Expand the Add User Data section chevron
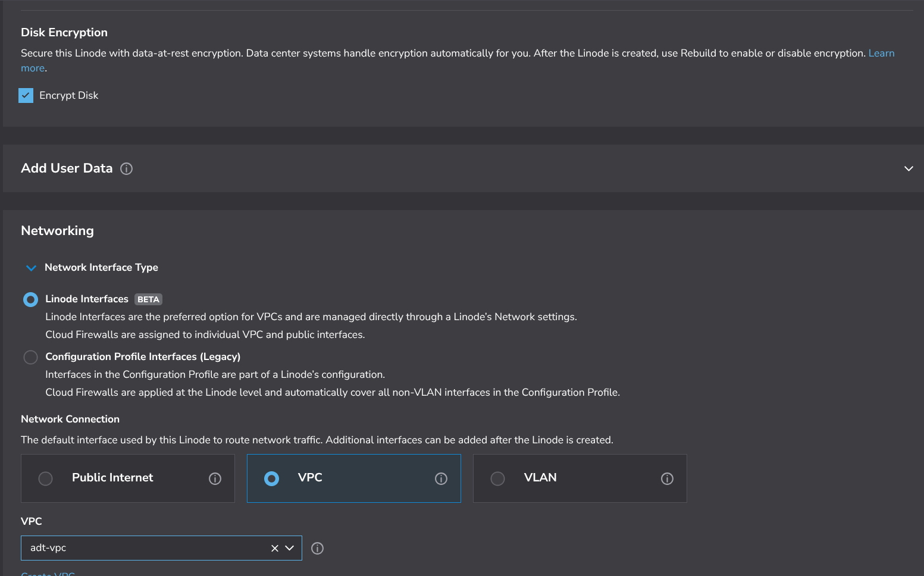Viewport: 924px width, 576px height. [908, 169]
